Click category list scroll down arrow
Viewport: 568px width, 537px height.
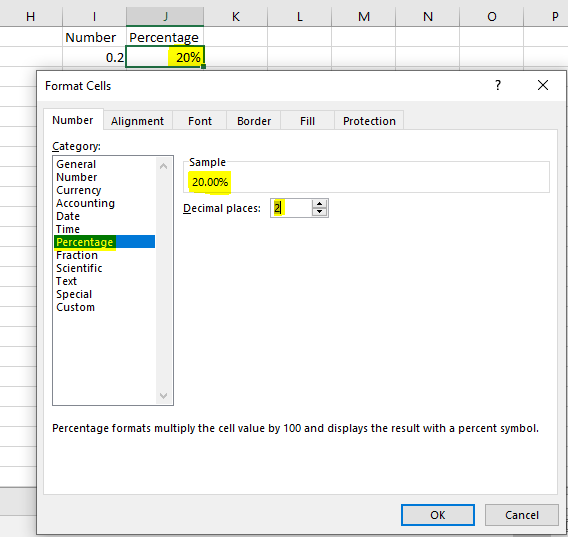163,395
